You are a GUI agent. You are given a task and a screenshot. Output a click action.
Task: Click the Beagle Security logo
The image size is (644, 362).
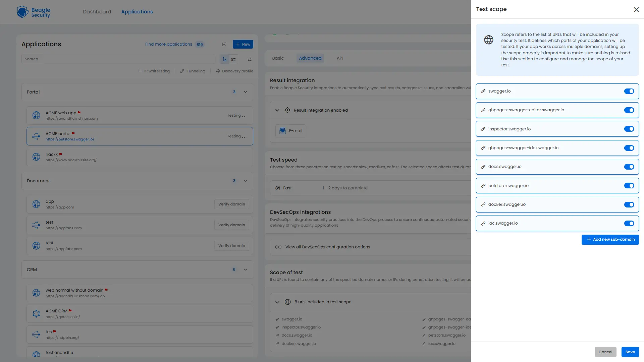coord(34,12)
